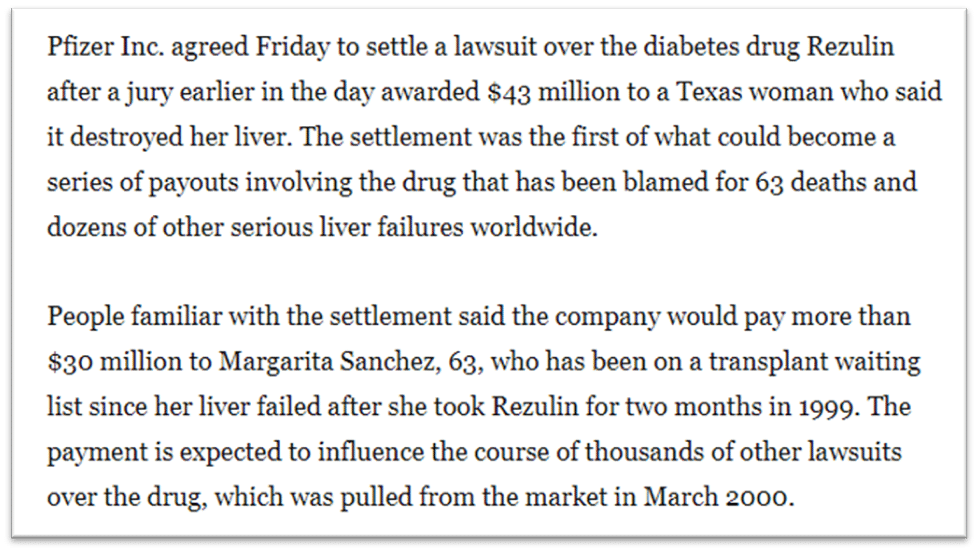The image size is (978, 552).
Task: Click the word "lawsuit" in the first line
Action: coord(495,46)
